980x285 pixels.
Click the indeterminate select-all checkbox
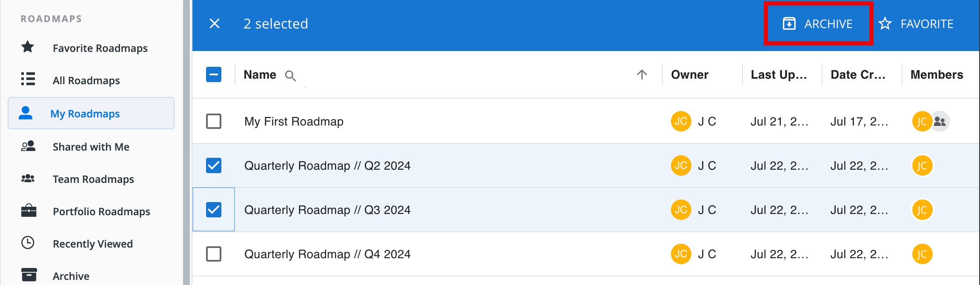tap(214, 74)
